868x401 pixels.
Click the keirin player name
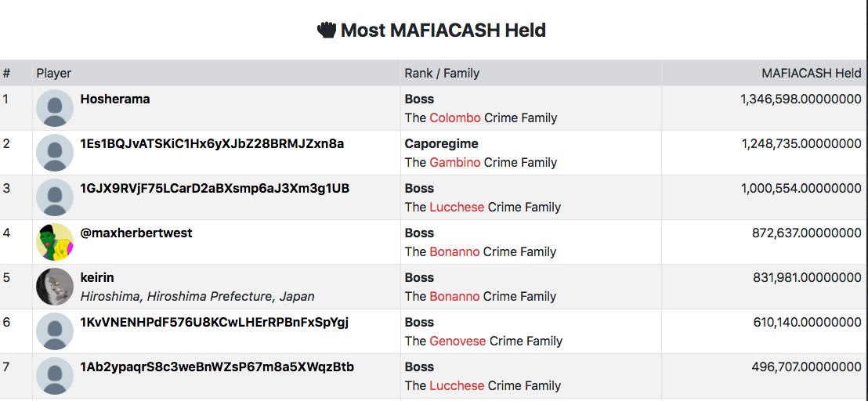tap(97, 278)
